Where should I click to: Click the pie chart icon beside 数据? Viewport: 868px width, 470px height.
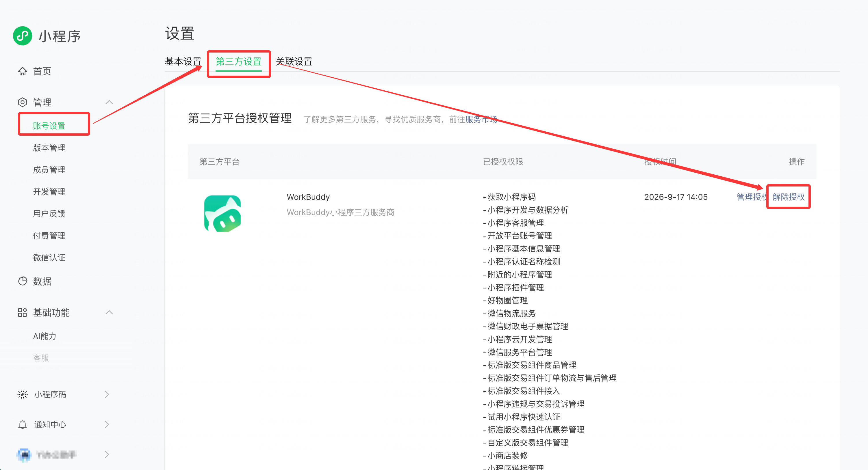click(x=23, y=281)
